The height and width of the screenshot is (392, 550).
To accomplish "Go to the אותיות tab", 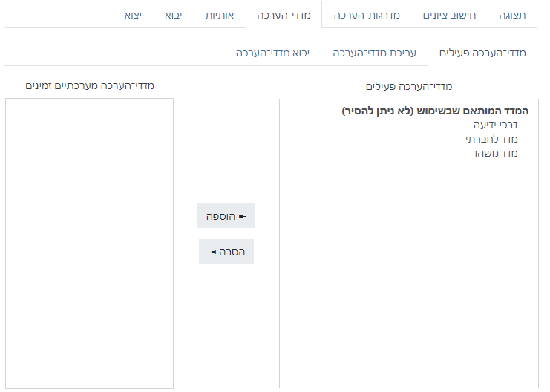I will coord(220,15).
